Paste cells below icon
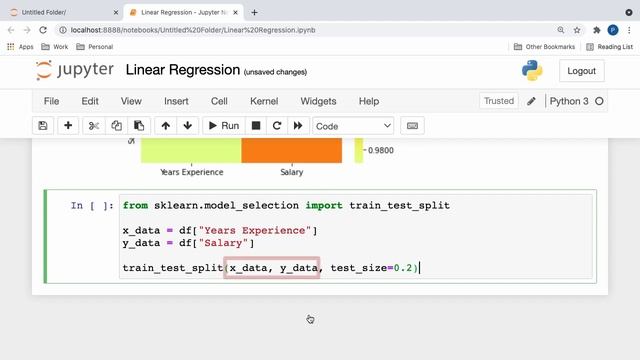This screenshot has width=640, height=360. coord(139,126)
